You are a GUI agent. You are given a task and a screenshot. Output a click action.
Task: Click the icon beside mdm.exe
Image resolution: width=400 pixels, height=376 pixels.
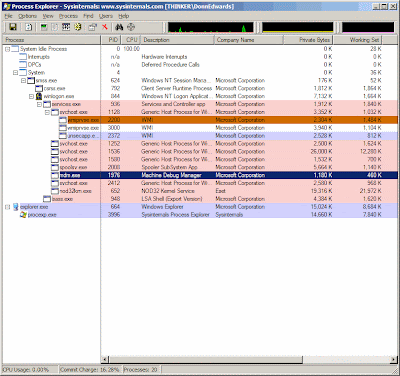pyautogui.click(x=55, y=175)
